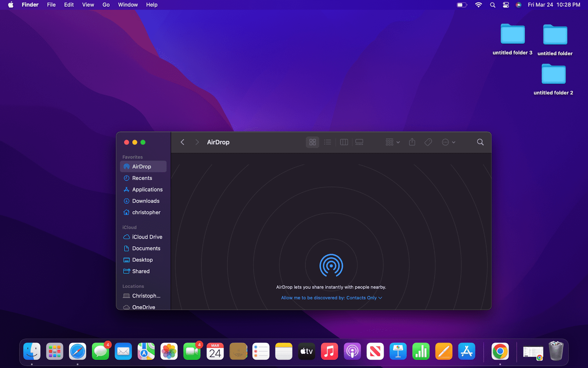This screenshot has width=588, height=368.
Task: Open Desktop in the sidebar
Action: [x=143, y=260]
